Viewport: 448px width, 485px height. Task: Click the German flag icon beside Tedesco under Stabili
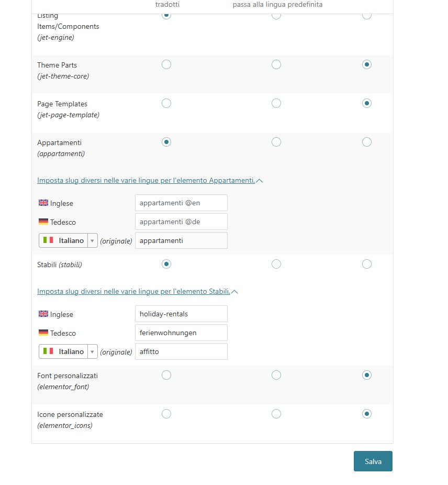tap(43, 333)
